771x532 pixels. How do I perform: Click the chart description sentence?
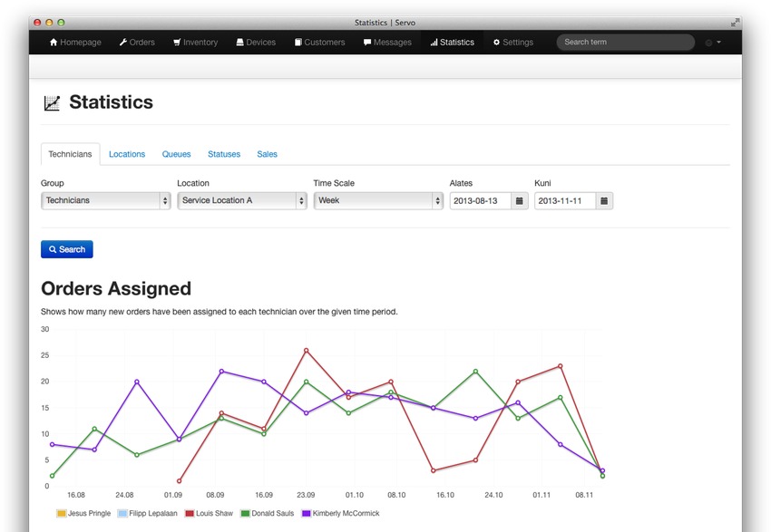pyautogui.click(x=220, y=312)
